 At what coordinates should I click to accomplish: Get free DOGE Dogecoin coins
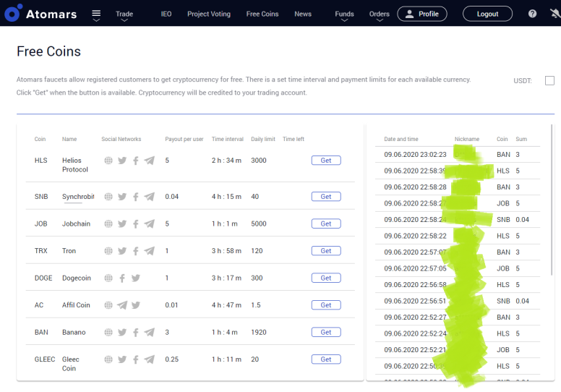(x=326, y=278)
